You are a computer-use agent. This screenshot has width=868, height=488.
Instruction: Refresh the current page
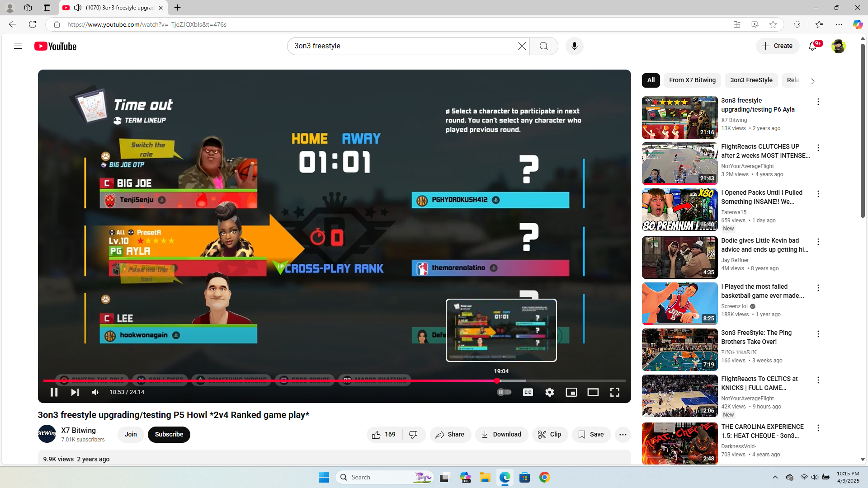[33, 24]
